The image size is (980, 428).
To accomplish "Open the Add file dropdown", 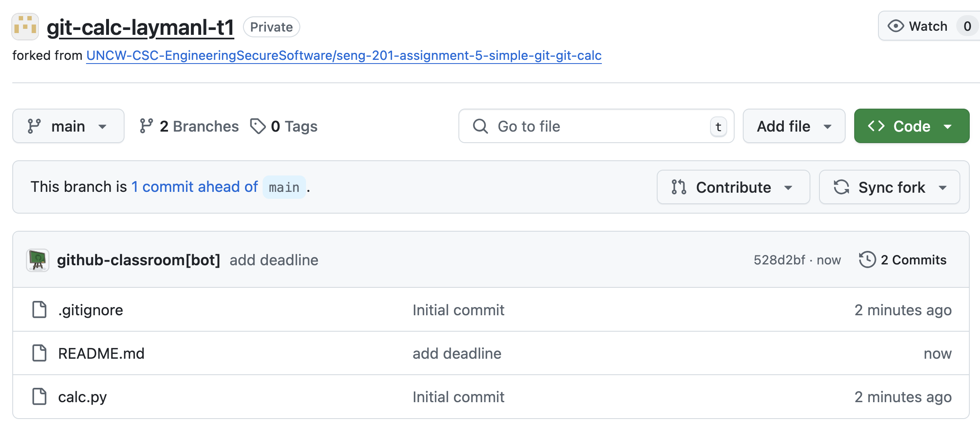I will click(x=794, y=126).
